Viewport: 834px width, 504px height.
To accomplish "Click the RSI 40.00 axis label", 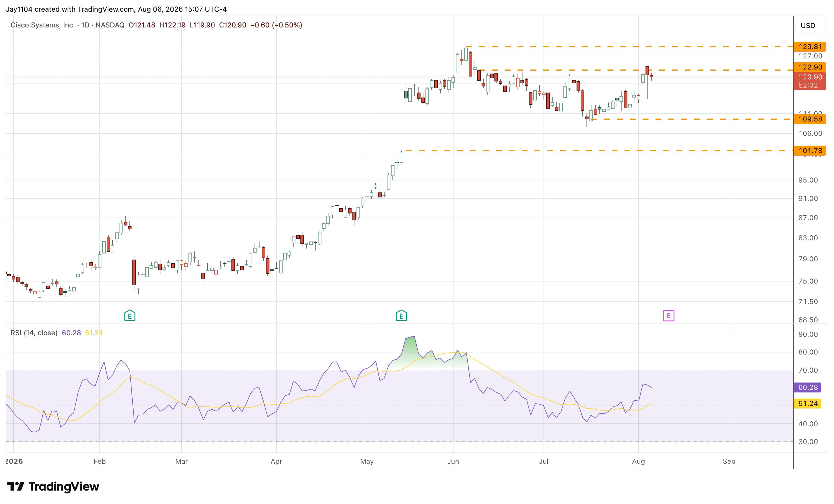I will click(x=808, y=424).
